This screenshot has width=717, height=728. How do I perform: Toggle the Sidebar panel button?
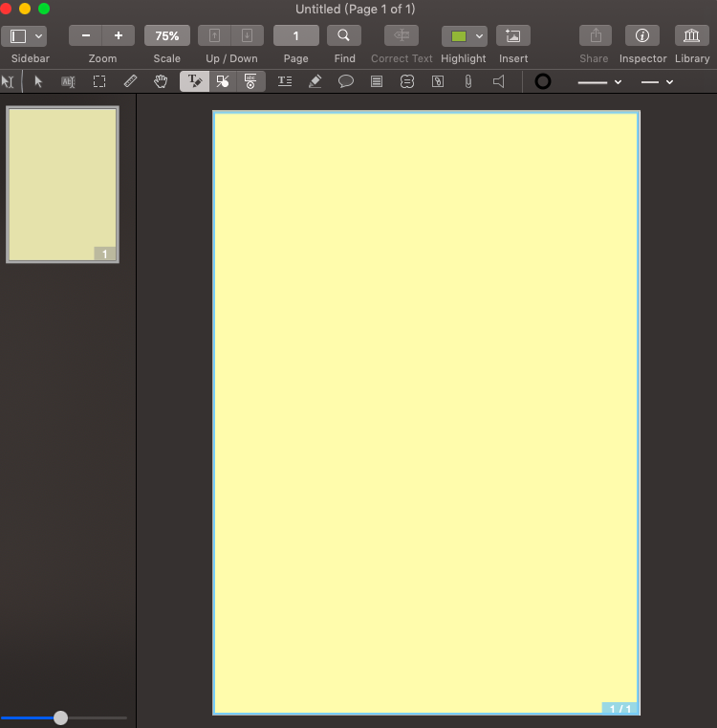click(x=18, y=35)
